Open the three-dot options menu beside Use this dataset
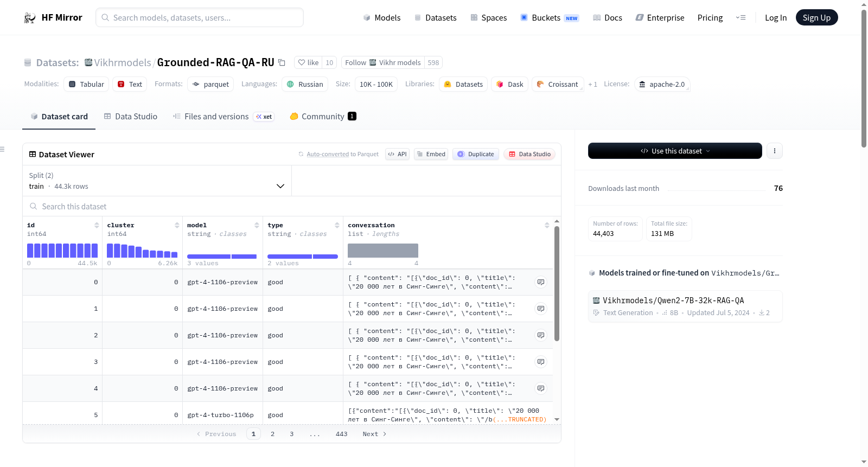 pos(775,151)
